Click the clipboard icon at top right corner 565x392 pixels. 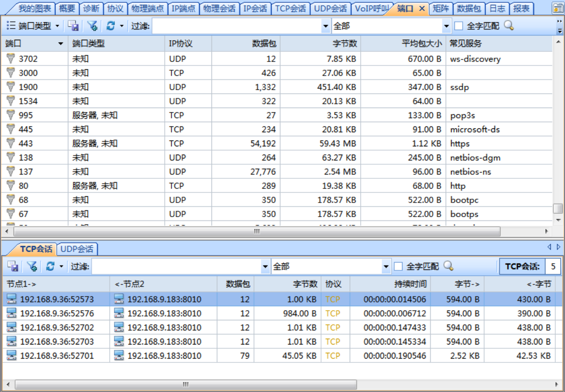point(558,8)
